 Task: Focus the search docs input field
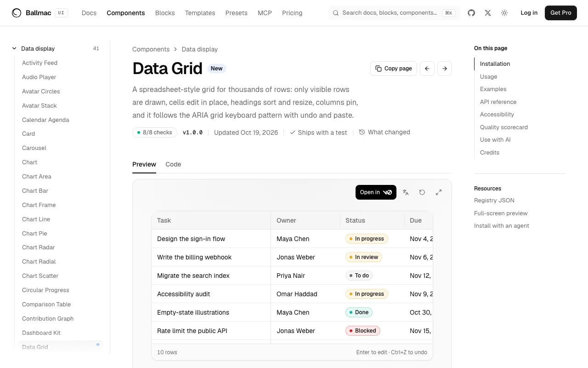point(394,13)
